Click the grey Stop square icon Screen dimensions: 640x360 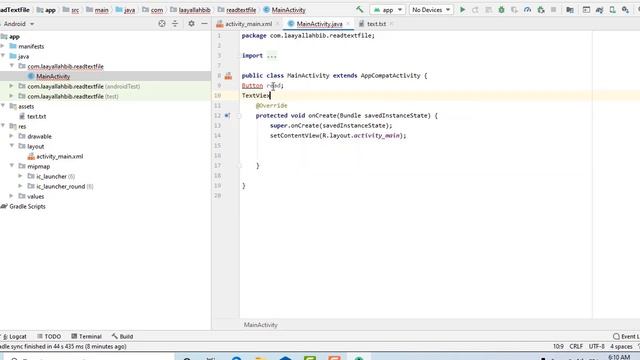[553, 9]
